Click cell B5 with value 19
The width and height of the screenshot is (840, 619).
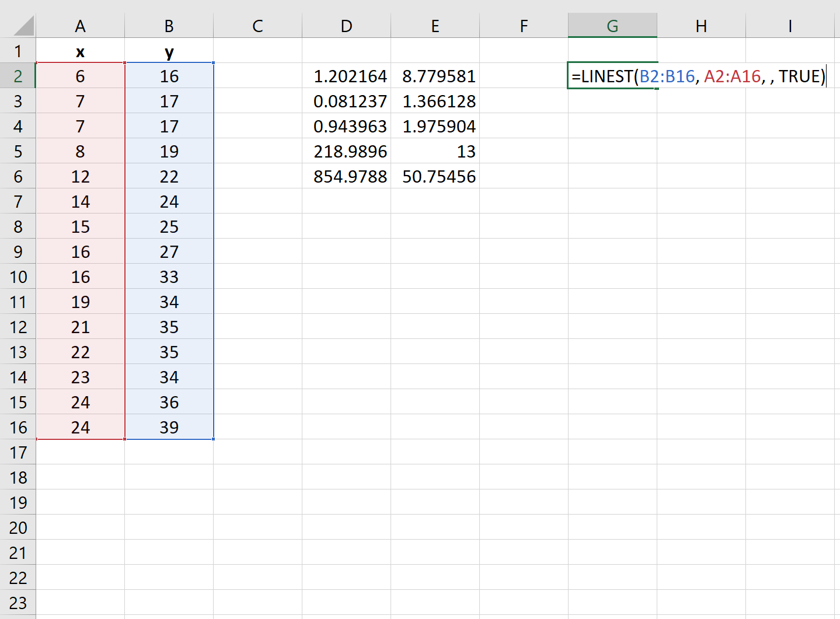tap(169, 151)
